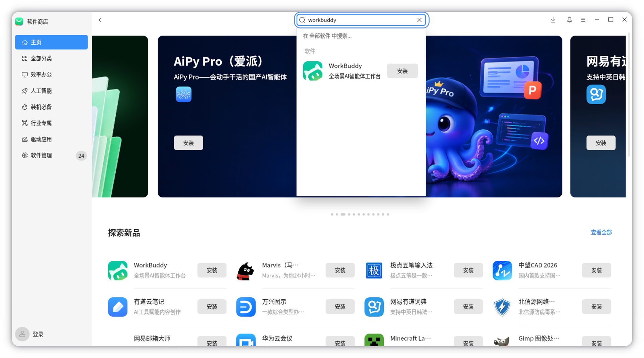Open WorkBuddy title in search suggestion
644x358 pixels.
(345, 66)
